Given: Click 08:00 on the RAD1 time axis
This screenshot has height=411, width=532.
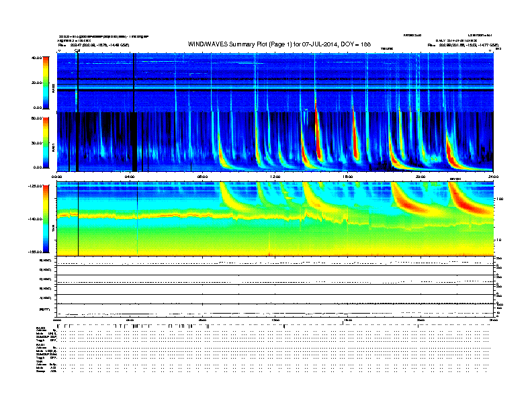Looking at the screenshot, I should (202, 177).
